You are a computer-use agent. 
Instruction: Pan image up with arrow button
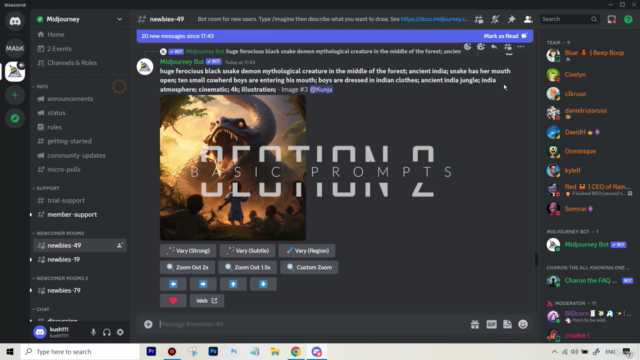tap(233, 284)
